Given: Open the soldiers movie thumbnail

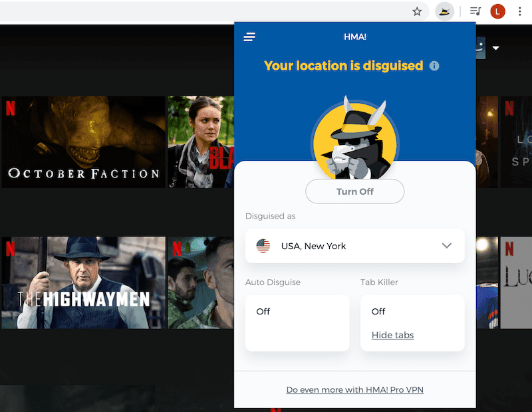Looking at the screenshot, I should 201,282.
